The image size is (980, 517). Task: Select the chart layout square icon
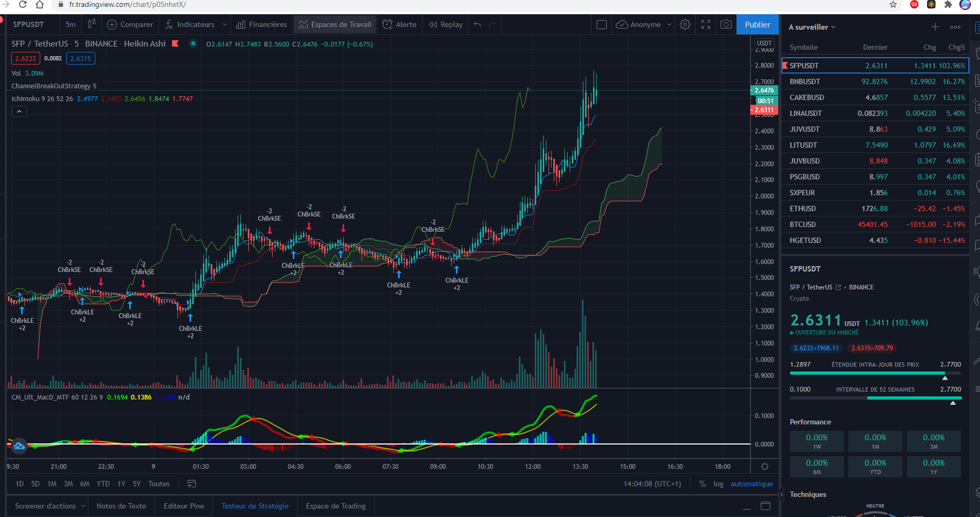[x=601, y=24]
